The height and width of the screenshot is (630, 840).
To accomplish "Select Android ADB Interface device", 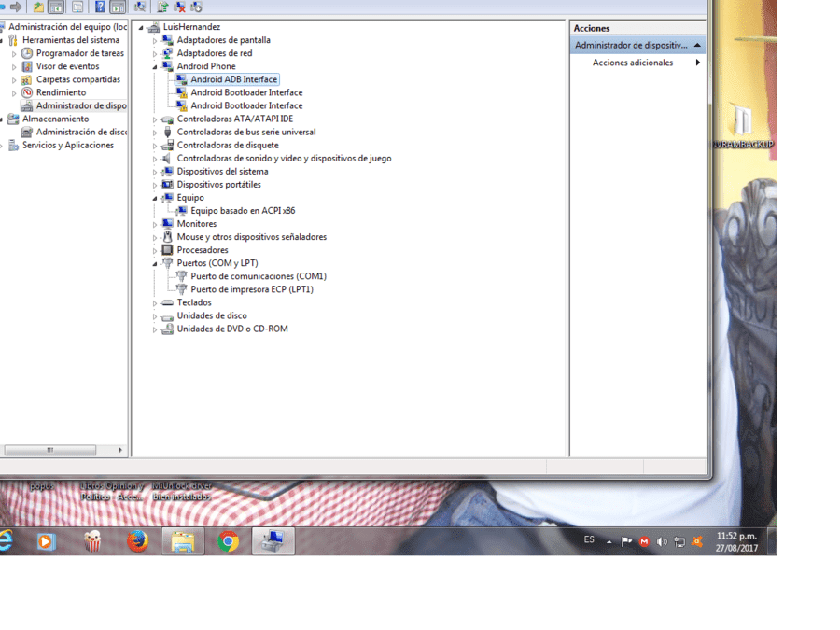I will pyautogui.click(x=234, y=79).
